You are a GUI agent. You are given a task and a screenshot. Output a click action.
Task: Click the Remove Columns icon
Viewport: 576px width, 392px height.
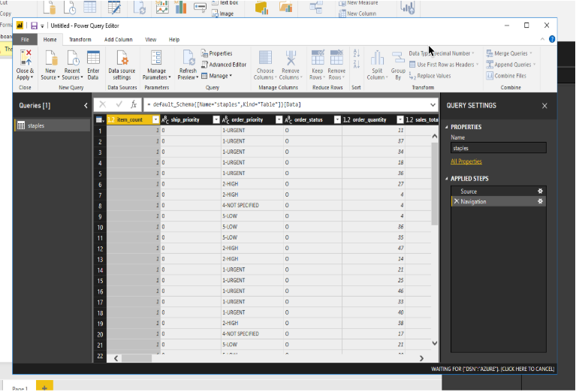pyautogui.click(x=291, y=58)
